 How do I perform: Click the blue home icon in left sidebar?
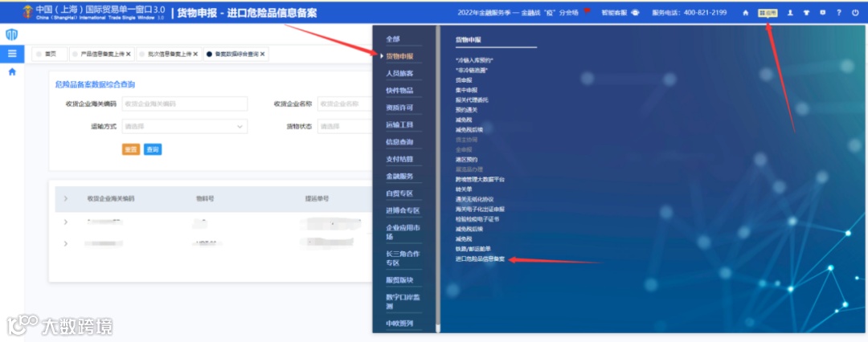point(12,72)
